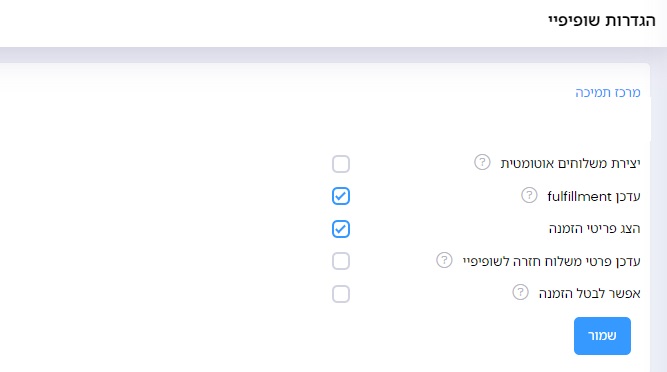Click the הגדרות שופיפיי page title
667x372 pixels.
click(x=602, y=20)
